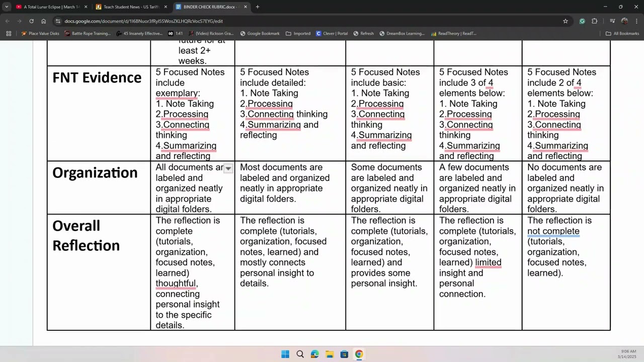Screen dimensions: 644x362
Task: Open the Battle Rope Training bookmark
Action: tap(87, 34)
